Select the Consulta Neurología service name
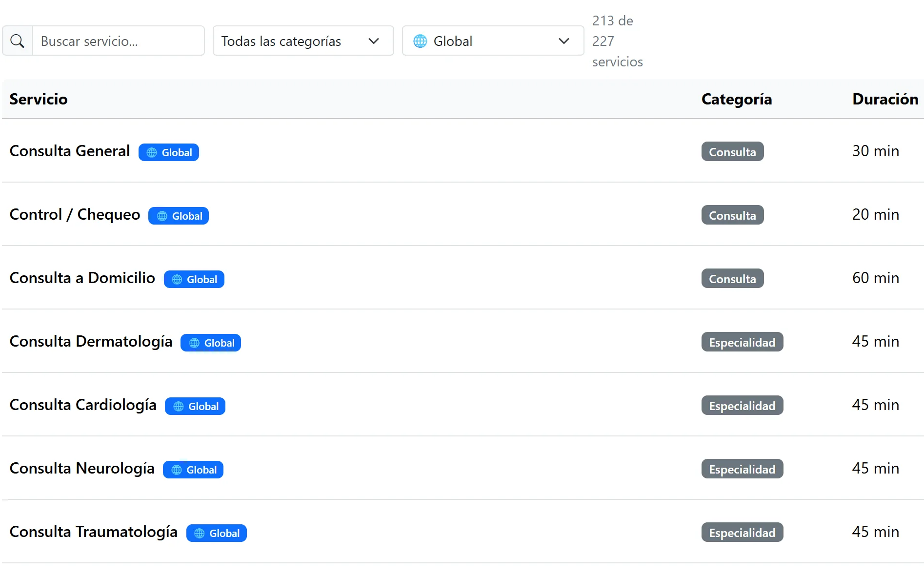This screenshot has width=924, height=578. [82, 469]
